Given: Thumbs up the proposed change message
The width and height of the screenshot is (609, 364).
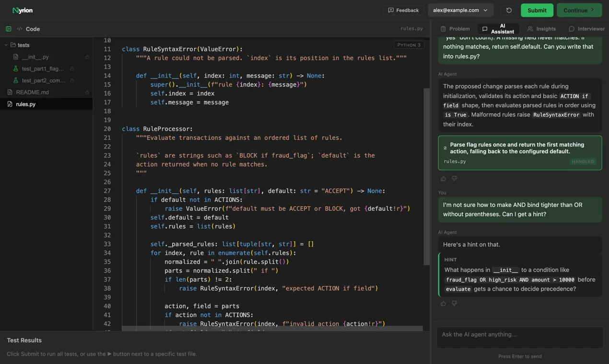Looking at the screenshot, I should [443, 178].
